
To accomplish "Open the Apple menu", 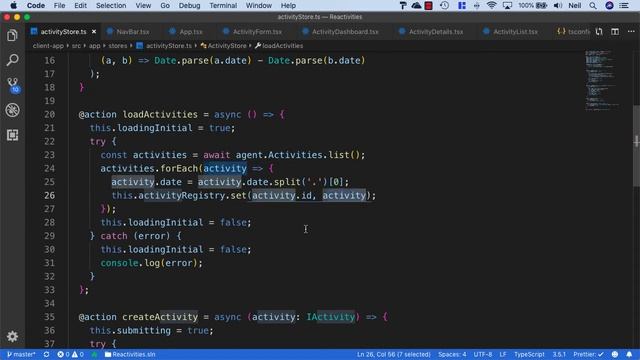I will (13, 5).
